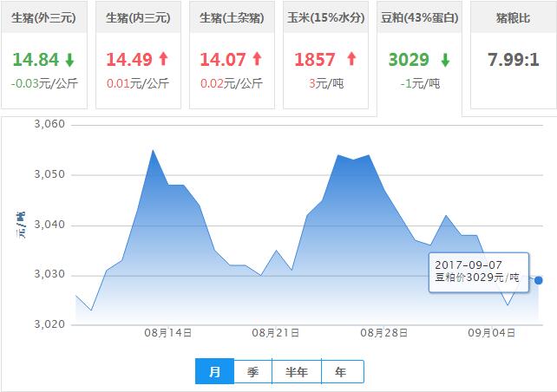Click the 2017-09-07 tooltip box

point(479,272)
